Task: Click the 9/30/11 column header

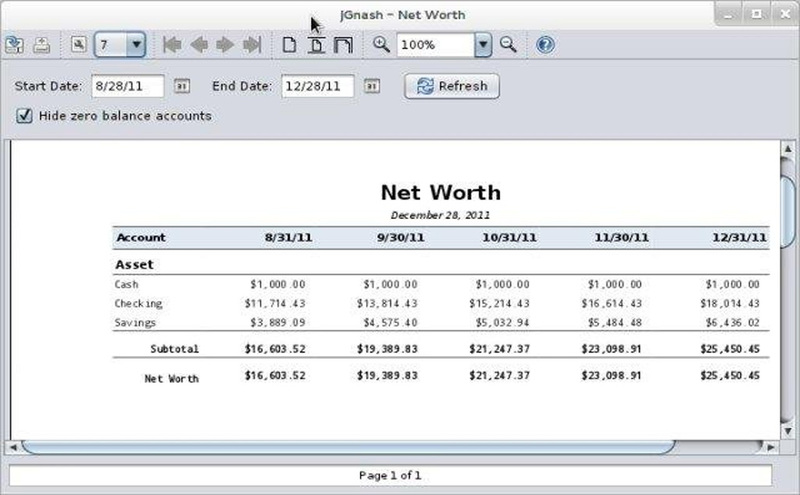Action: [401, 237]
